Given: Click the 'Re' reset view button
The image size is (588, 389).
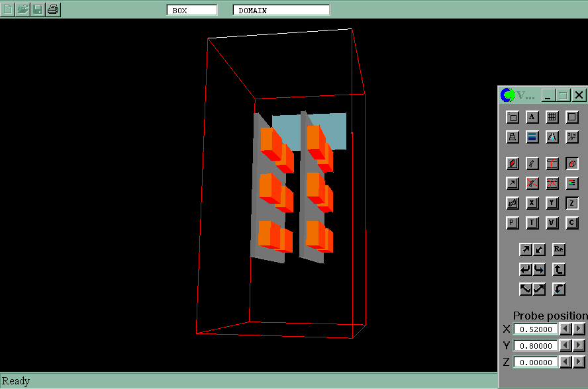Looking at the screenshot, I should (559, 249).
